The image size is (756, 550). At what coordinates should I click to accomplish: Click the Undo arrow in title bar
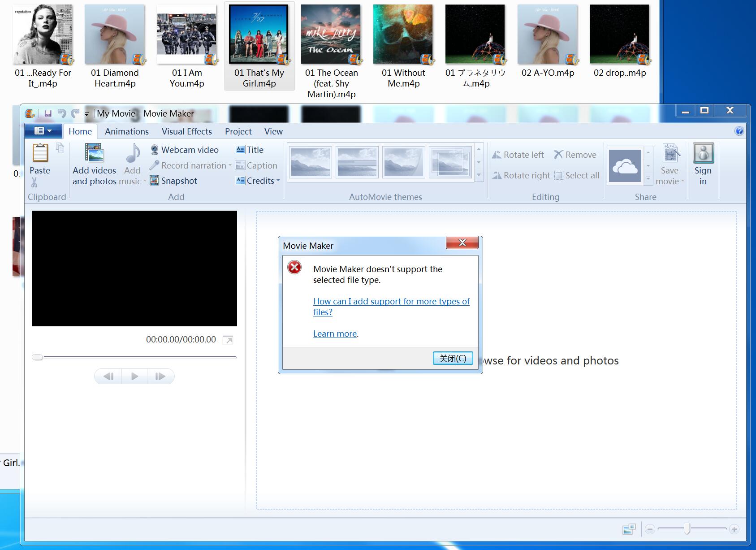point(62,113)
